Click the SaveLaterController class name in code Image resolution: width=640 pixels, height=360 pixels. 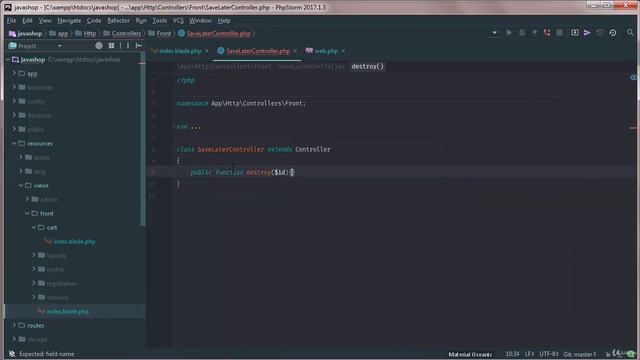(x=231, y=149)
